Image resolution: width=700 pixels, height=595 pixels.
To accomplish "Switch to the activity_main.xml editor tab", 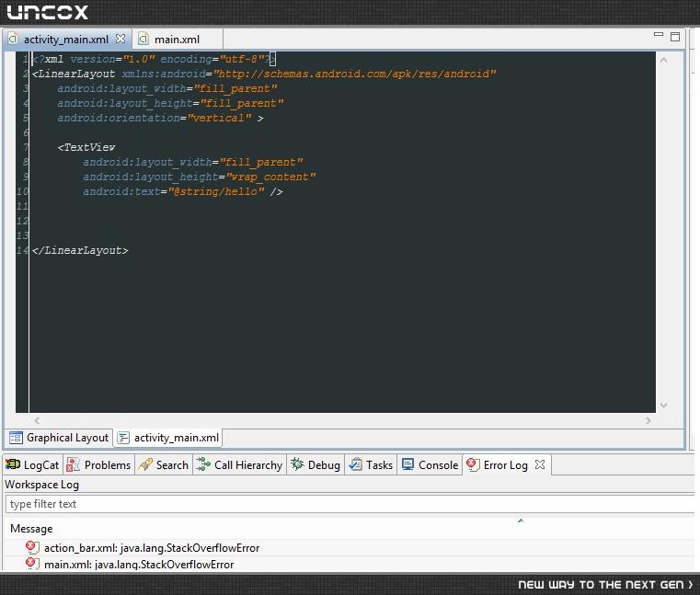I will click(66, 40).
